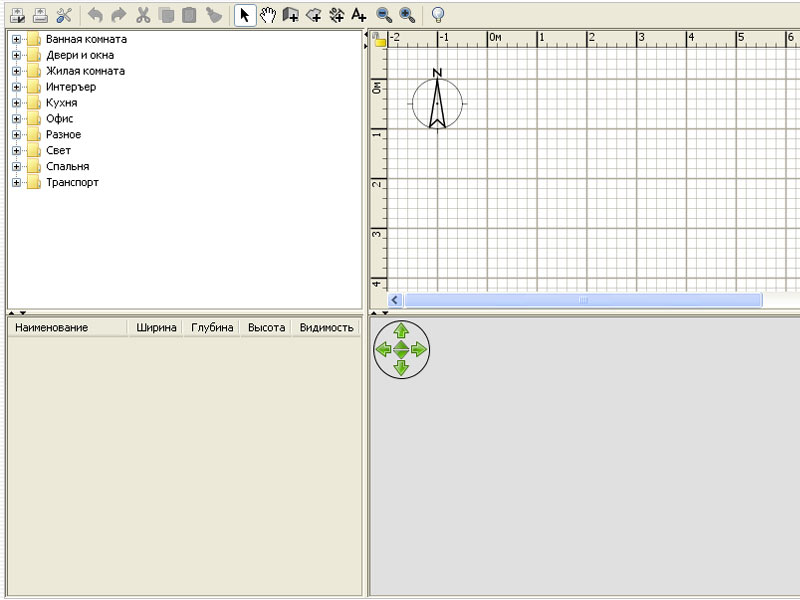
Task: Select the Двери и окна tree item
Action: (80, 55)
